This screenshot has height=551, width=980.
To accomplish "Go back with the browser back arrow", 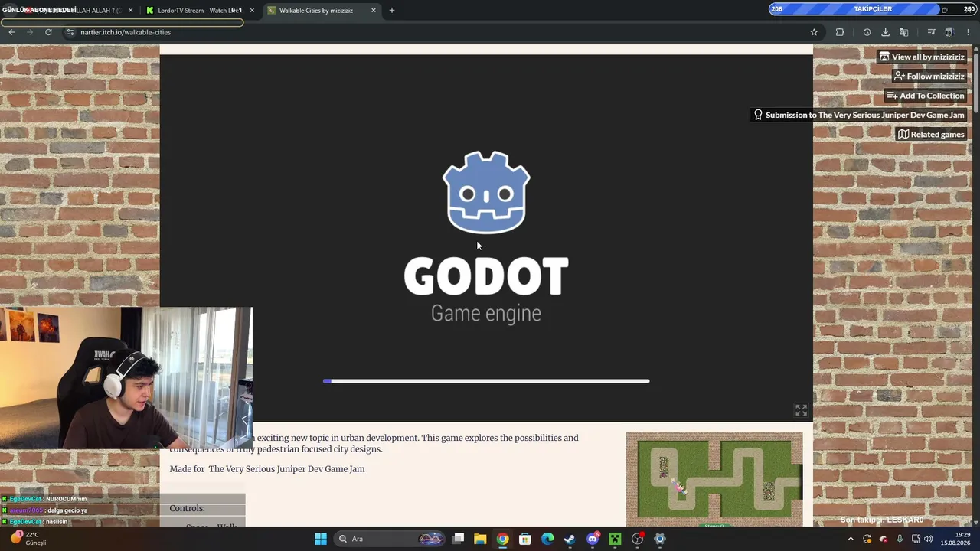I will pyautogui.click(x=11, y=32).
